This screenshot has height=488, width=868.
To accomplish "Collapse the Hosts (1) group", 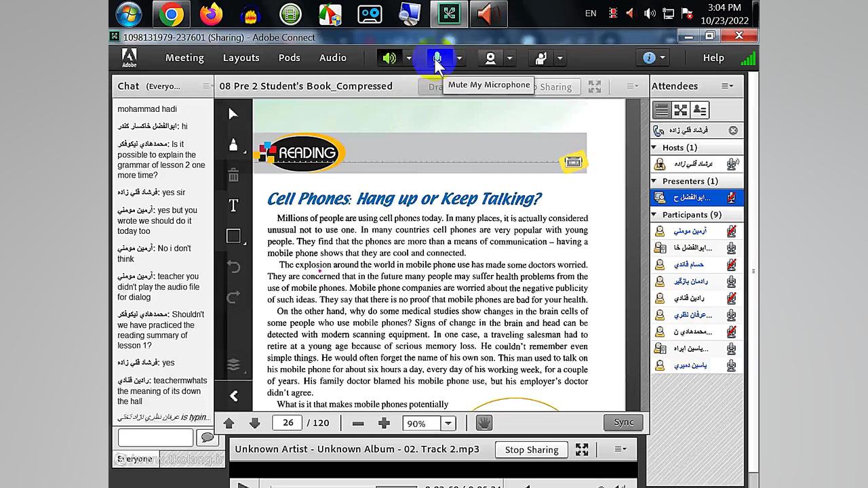I will tap(654, 148).
